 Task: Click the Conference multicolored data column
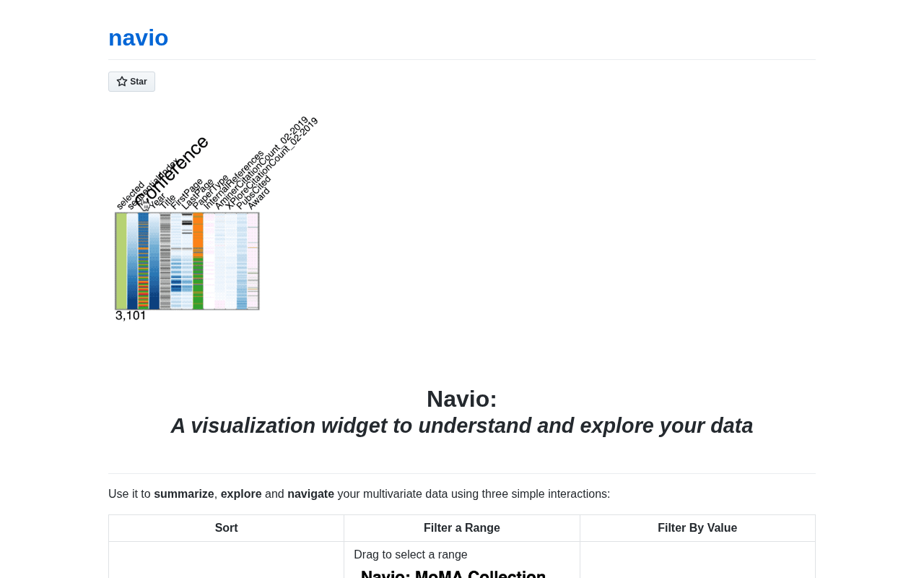click(143, 261)
